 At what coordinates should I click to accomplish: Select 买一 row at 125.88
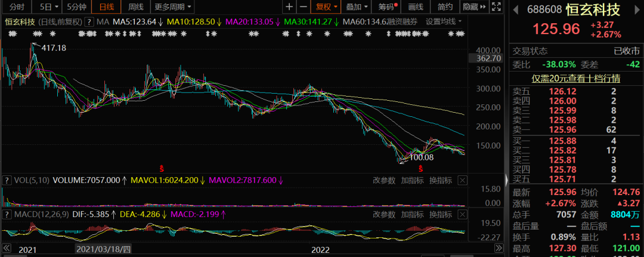point(576,140)
